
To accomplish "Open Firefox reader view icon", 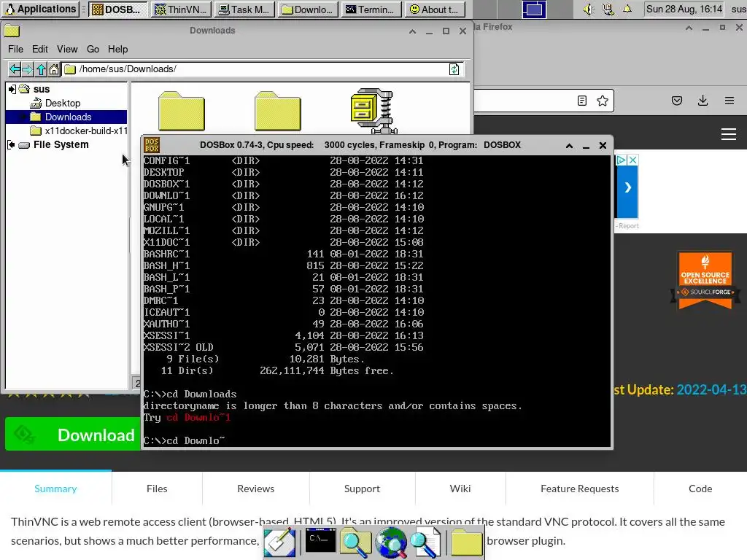I will (581, 101).
